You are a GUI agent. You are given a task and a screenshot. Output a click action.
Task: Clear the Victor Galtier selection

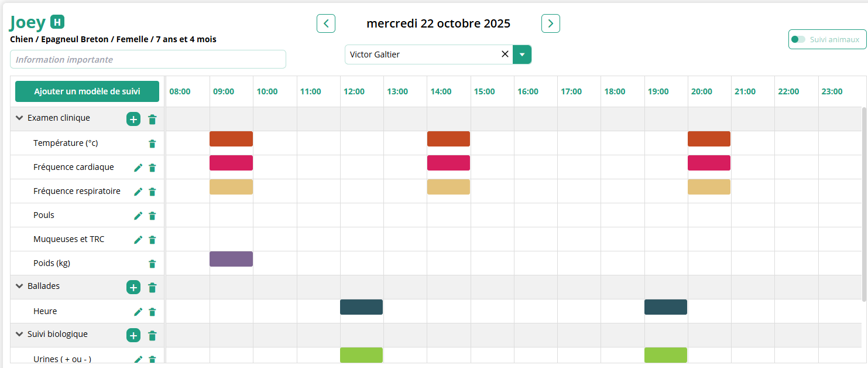(x=505, y=54)
